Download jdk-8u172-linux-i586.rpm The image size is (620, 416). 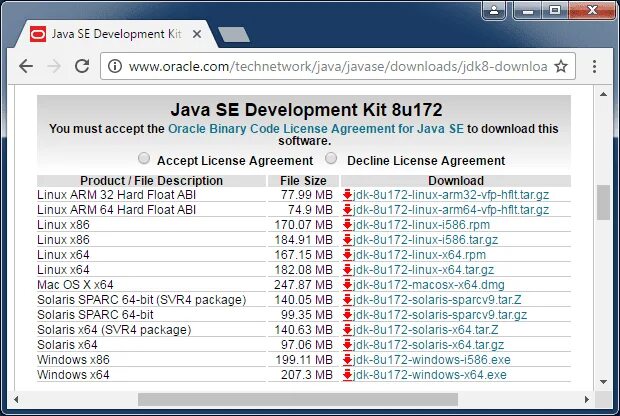point(421,225)
